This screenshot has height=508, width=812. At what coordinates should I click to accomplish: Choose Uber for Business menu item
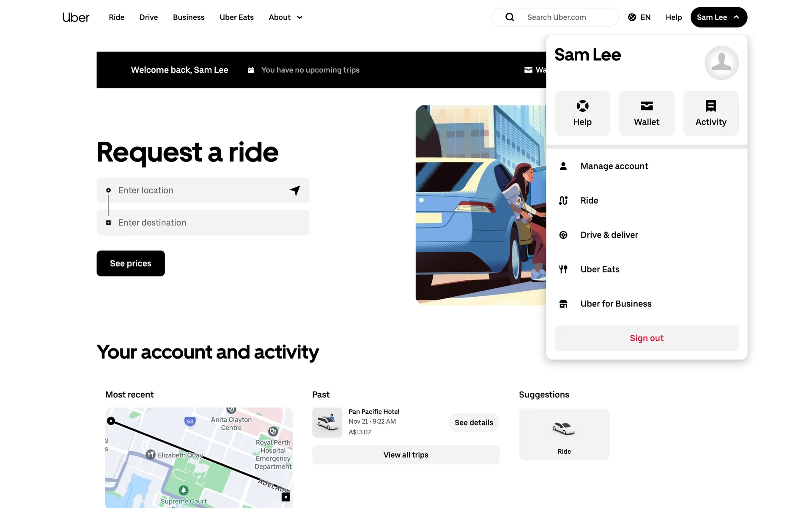click(616, 304)
